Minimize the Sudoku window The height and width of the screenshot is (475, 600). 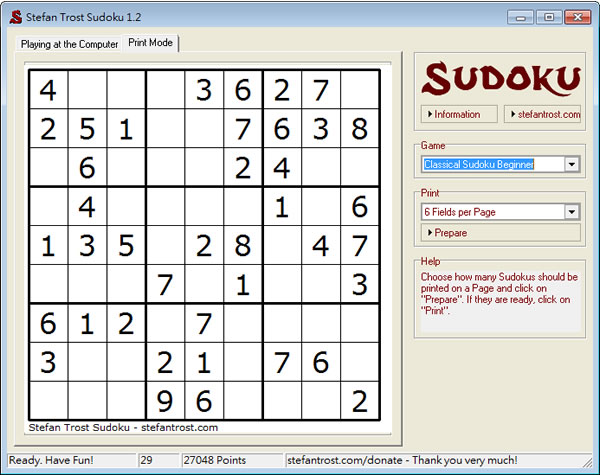click(x=520, y=17)
